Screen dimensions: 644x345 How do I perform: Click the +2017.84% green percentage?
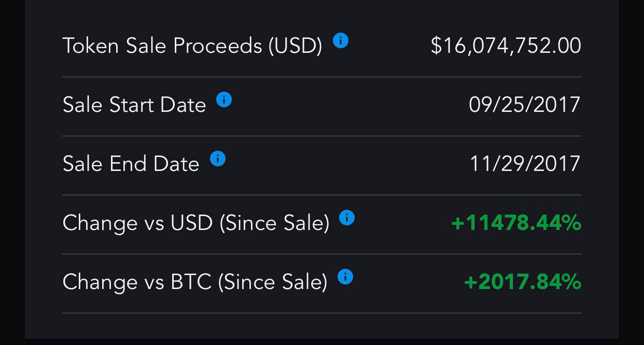coord(523,282)
